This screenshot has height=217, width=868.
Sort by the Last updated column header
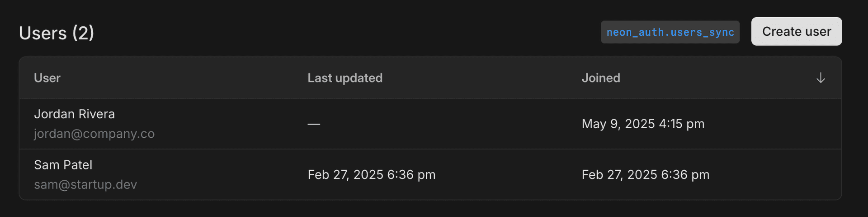(345, 78)
